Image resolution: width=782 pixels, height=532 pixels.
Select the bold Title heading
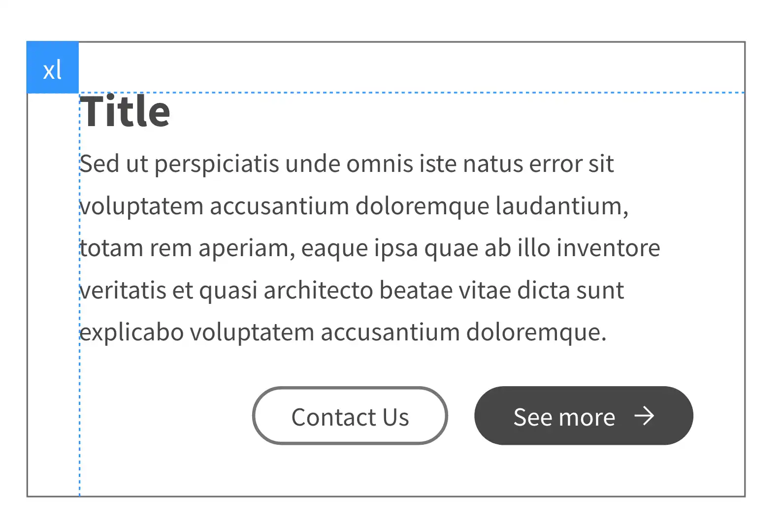point(126,112)
